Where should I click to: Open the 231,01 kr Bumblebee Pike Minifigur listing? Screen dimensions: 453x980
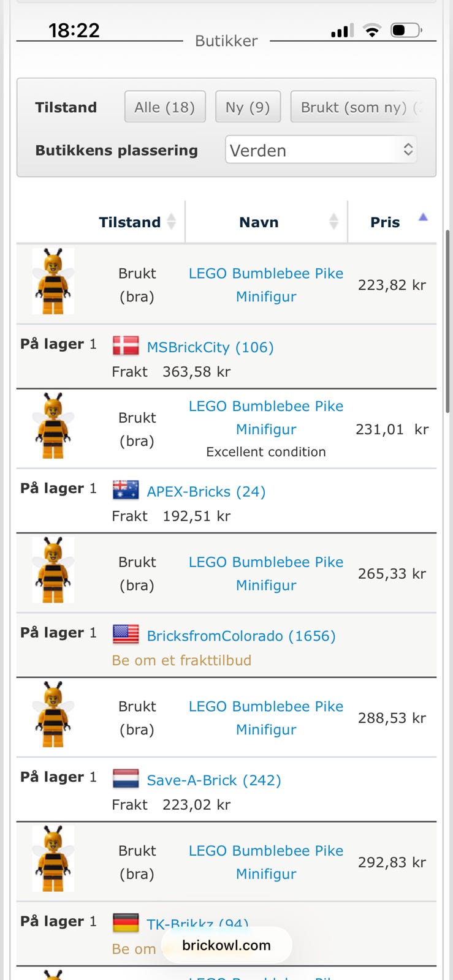click(x=266, y=418)
